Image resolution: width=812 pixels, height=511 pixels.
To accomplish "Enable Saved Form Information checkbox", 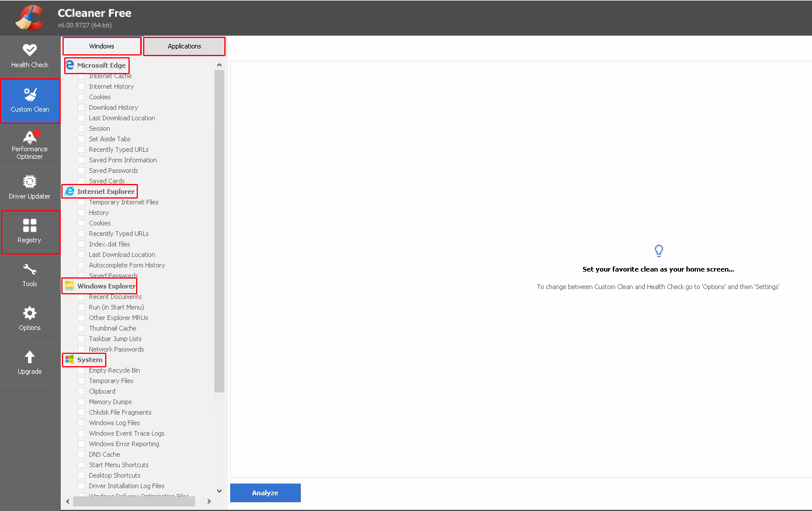I will click(81, 160).
